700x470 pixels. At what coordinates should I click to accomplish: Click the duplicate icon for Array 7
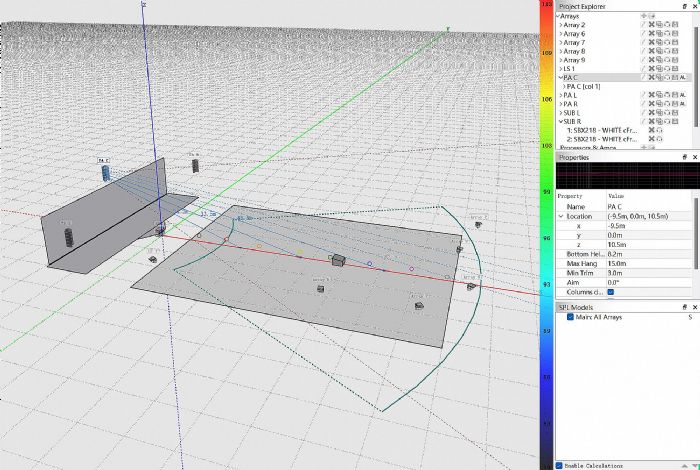click(659, 43)
